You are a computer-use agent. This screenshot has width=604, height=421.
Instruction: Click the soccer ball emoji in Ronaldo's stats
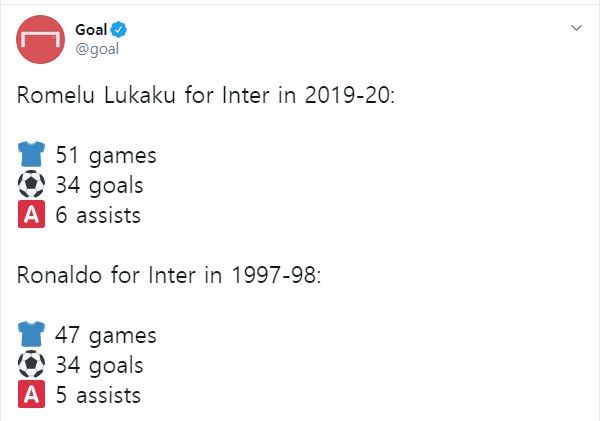(31, 365)
